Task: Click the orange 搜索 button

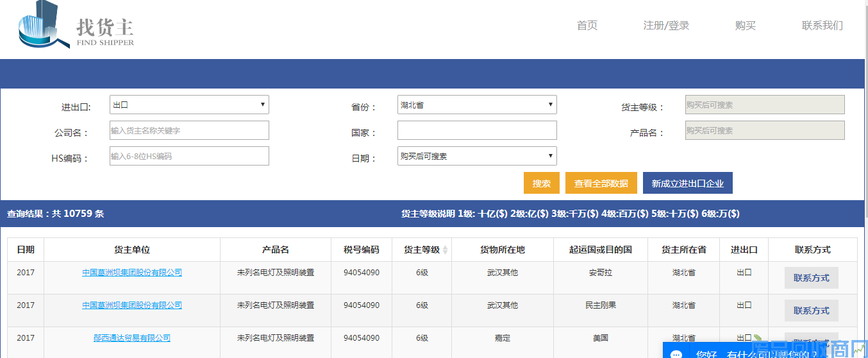Action: (x=541, y=183)
